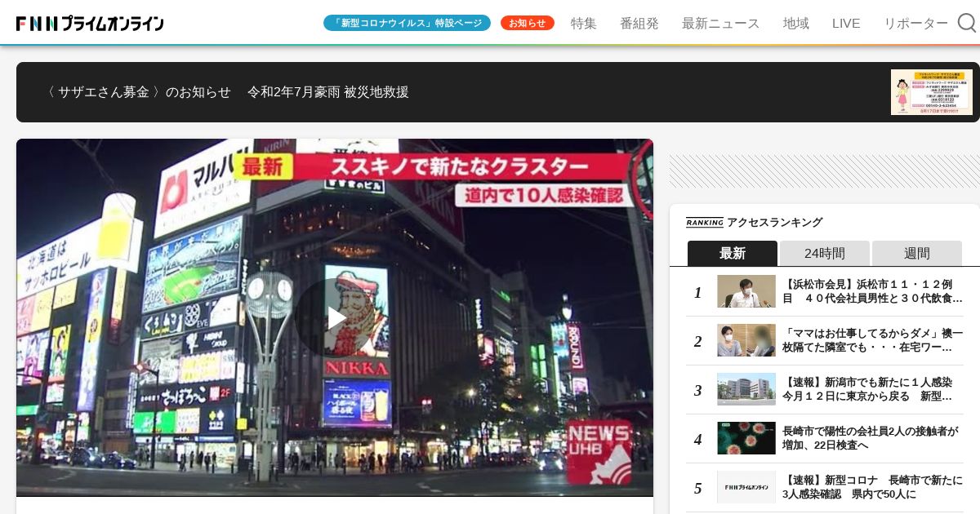Screen dimensions: 980x514
Task: Open the 新型コロナウイルス特設ページ button
Action: tap(407, 23)
